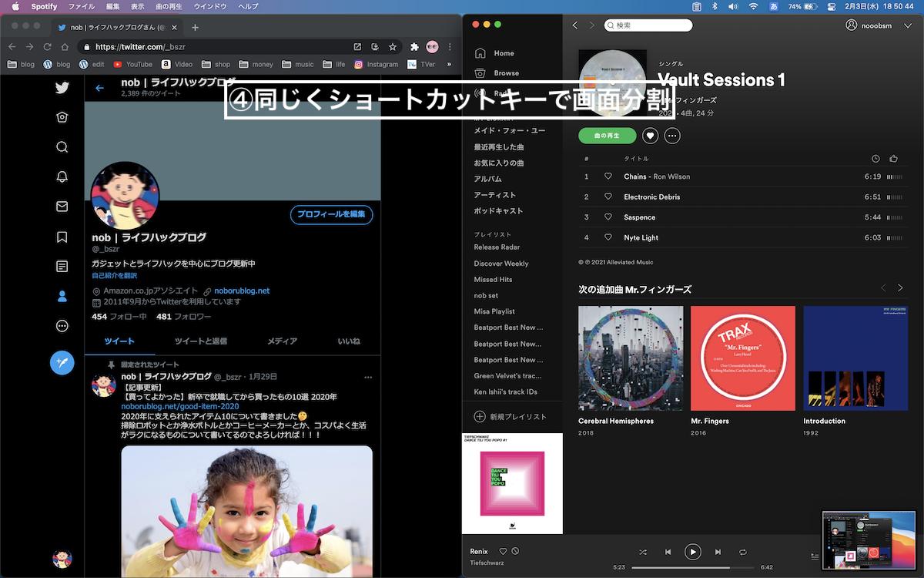Open more options for Vault Sessions 1 album
This screenshot has width=924, height=578.
click(x=672, y=136)
